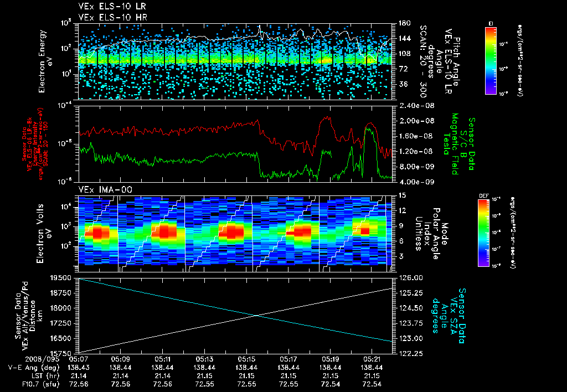The height and width of the screenshot is (392, 567).
Task: Select the "VEx ELS-10 HR" title text
Action: coord(113,17)
